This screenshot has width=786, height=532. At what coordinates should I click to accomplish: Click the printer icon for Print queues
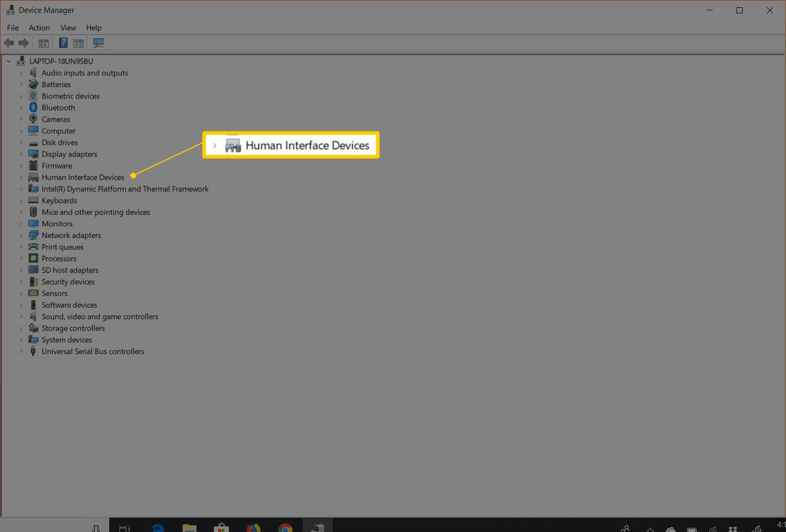point(33,246)
